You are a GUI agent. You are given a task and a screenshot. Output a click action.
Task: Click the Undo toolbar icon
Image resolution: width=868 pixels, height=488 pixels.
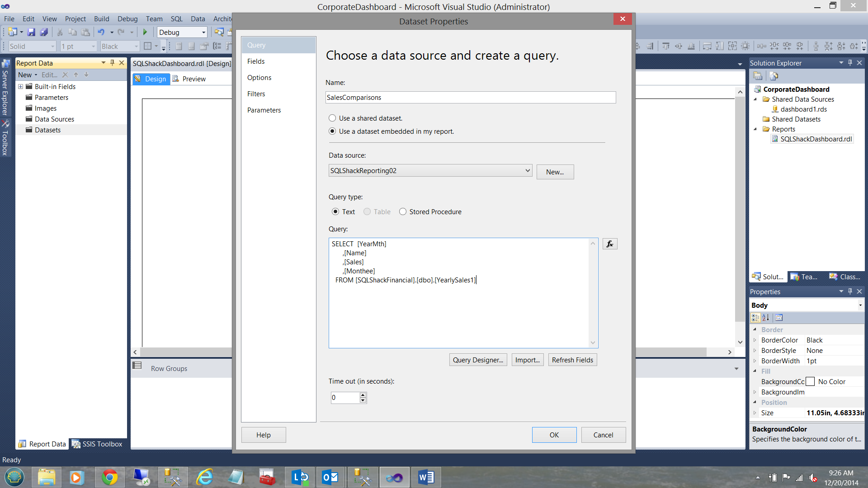pos(101,32)
